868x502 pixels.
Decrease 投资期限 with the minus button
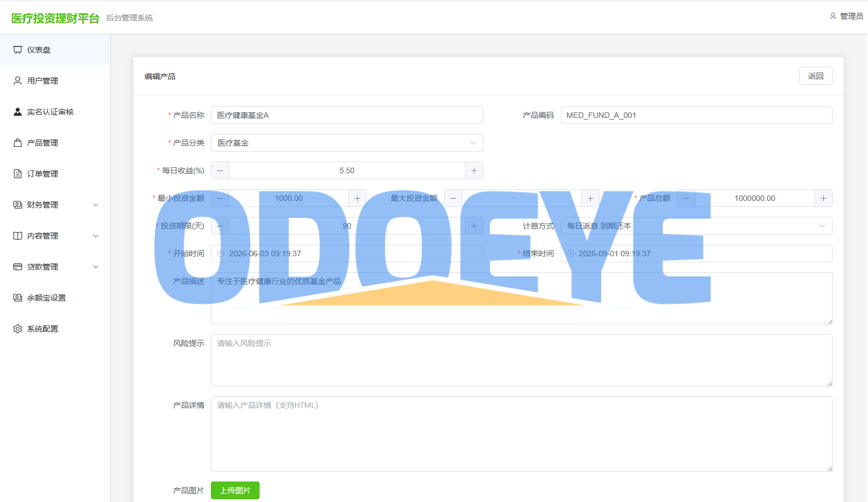(220, 226)
